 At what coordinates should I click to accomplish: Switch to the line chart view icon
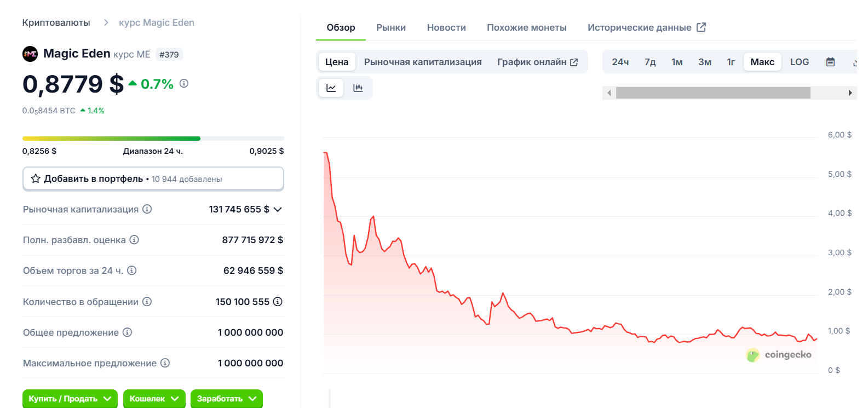click(x=331, y=88)
